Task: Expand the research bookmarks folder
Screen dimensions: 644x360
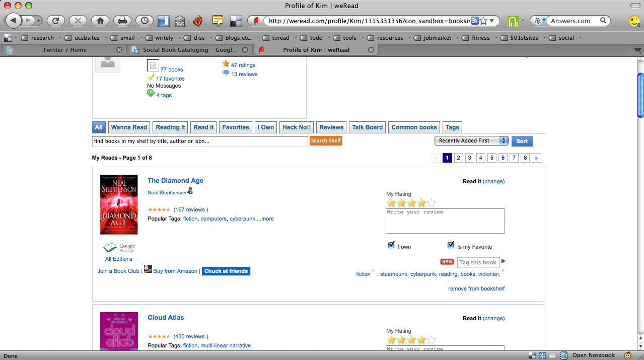Action: click(x=60, y=38)
